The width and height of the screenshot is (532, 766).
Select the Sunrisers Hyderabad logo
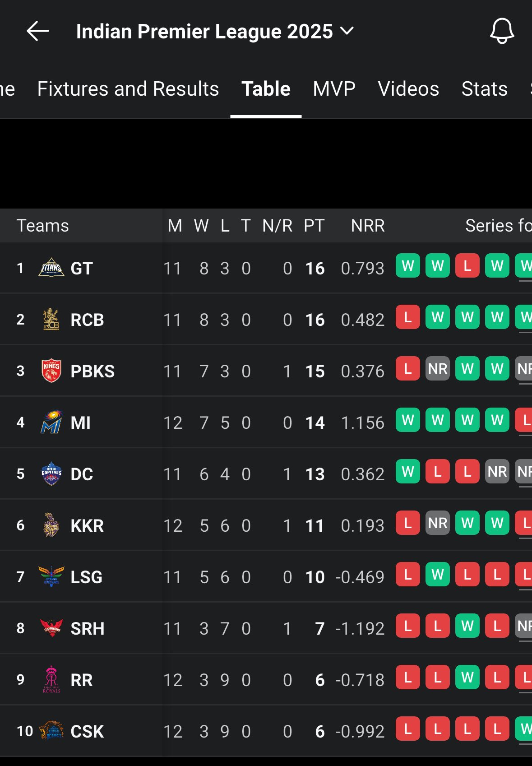[x=51, y=628]
